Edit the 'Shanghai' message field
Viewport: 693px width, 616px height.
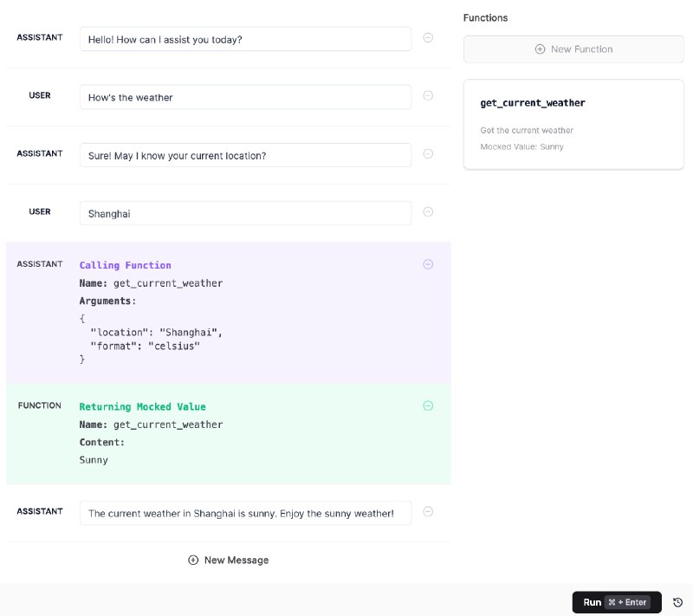pyautogui.click(x=245, y=213)
